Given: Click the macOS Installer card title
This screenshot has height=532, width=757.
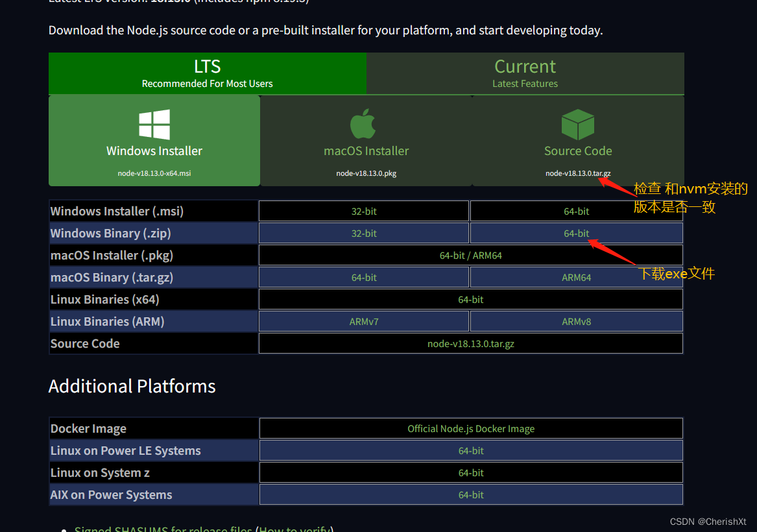Looking at the screenshot, I should pos(366,151).
